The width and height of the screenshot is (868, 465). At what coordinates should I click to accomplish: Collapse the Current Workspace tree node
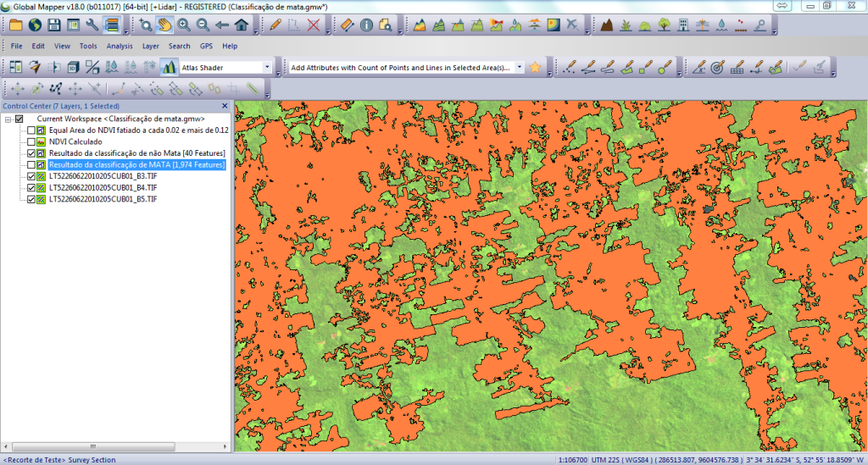pos(8,119)
